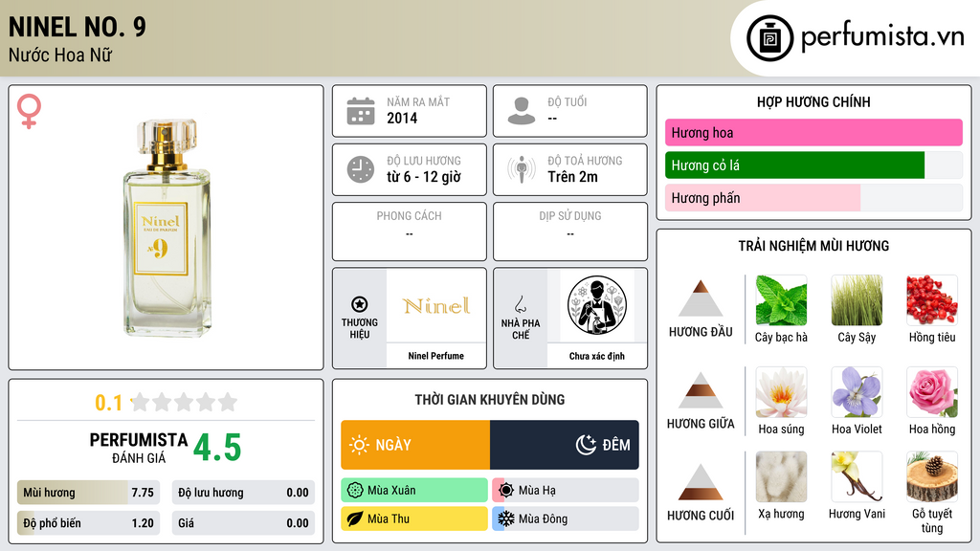Click the 0.1 user score
The width and height of the screenshot is (980, 551).
click(108, 403)
